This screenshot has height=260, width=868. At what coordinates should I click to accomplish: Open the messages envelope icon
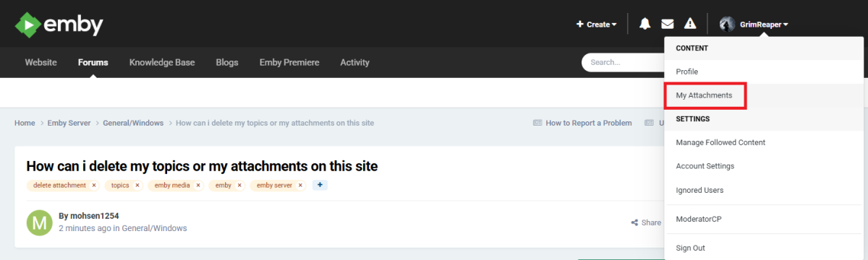(x=668, y=24)
